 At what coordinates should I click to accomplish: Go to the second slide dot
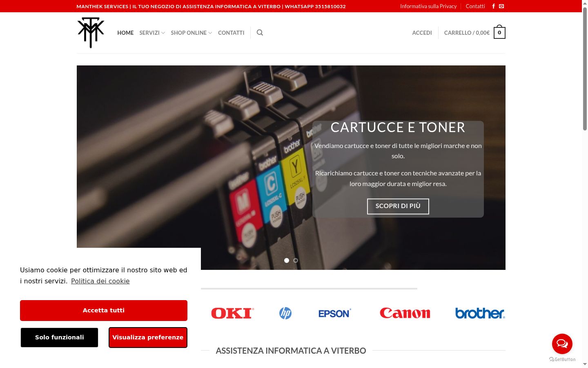click(x=296, y=260)
